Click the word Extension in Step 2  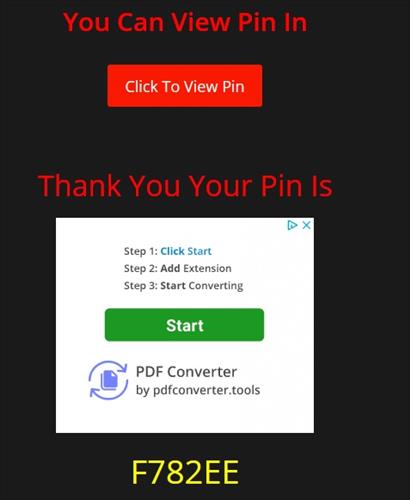click(x=207, y=268)
